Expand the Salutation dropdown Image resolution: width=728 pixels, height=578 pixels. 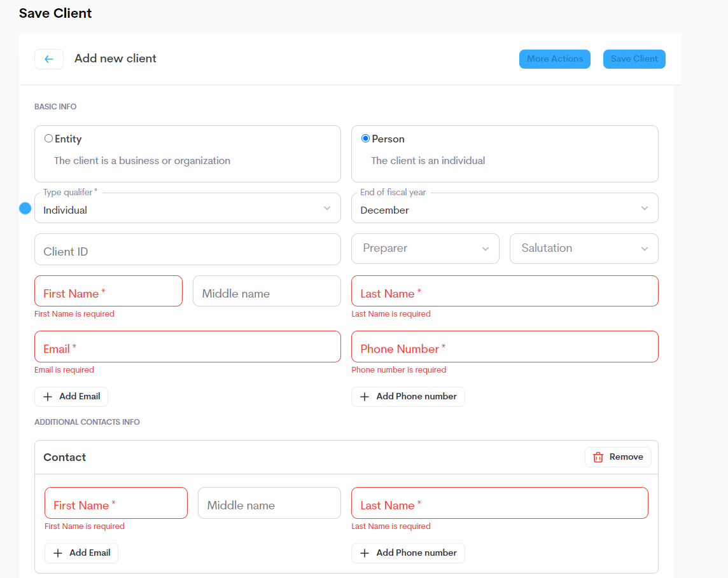583,249
